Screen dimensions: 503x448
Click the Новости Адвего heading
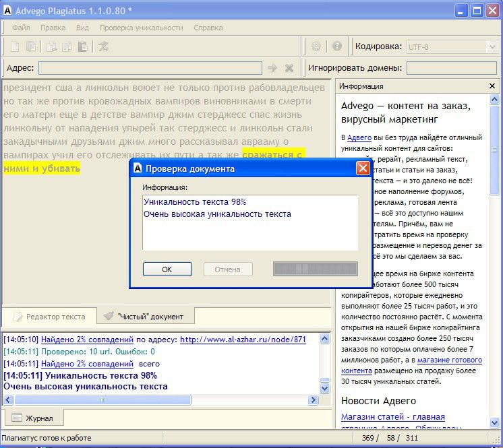(378, 401)
